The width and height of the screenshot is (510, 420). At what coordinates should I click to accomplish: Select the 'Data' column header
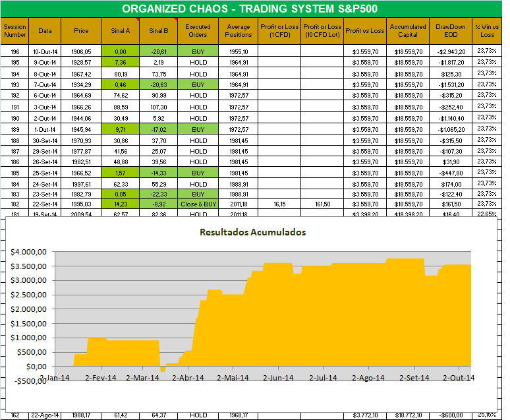tap(45, 31)
